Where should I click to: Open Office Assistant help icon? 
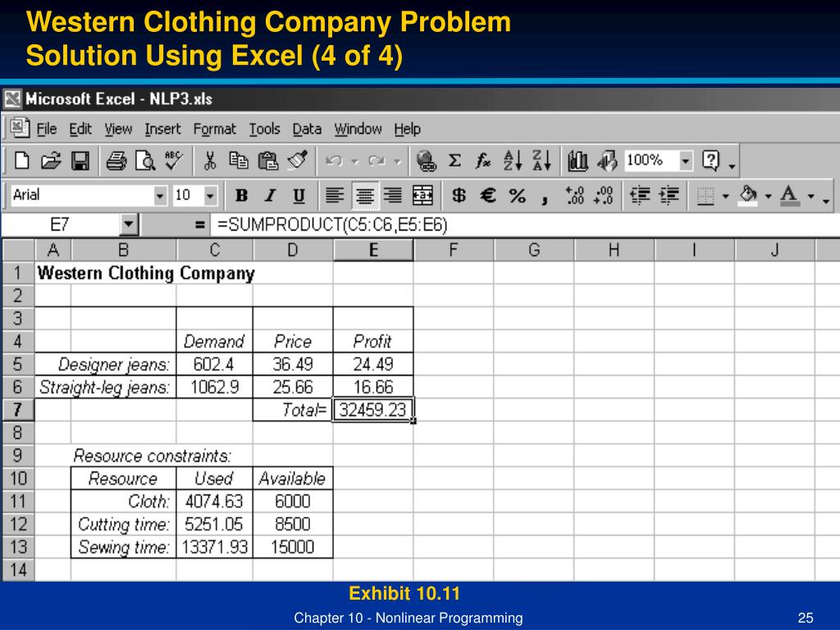(711, 160)
